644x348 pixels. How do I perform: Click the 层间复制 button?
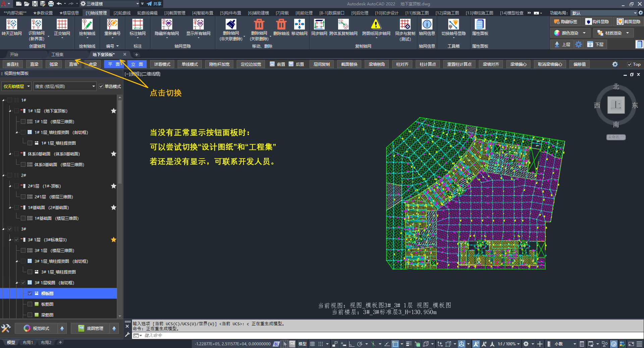(321, 64)
